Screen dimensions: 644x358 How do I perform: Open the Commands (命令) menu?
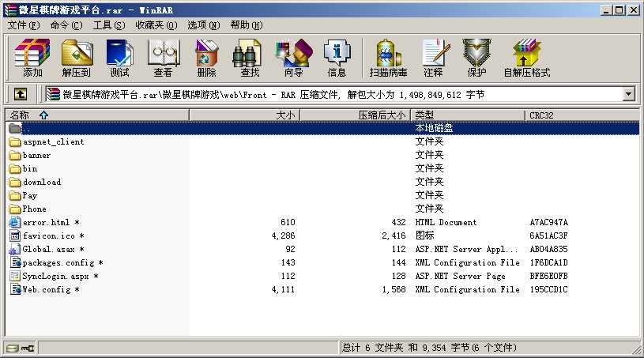click(x=66, y=25)
